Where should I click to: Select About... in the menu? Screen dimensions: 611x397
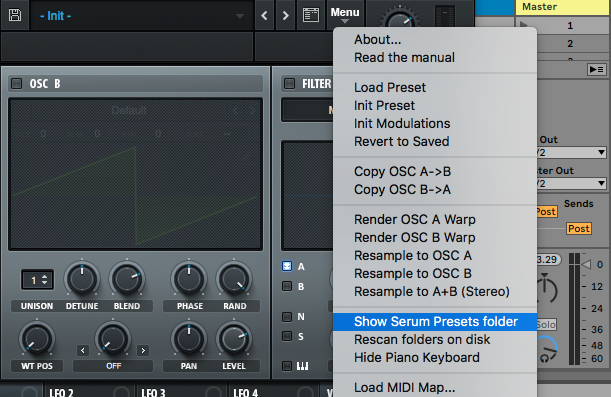tap(435, 39)
